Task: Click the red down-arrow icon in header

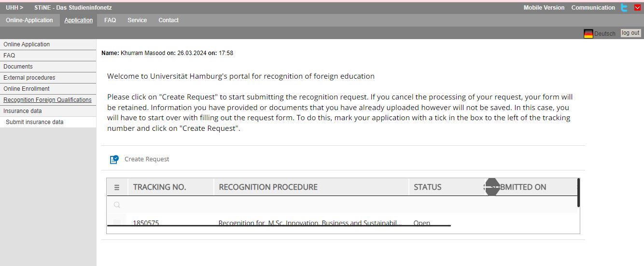Action: [x=637, y=8]
